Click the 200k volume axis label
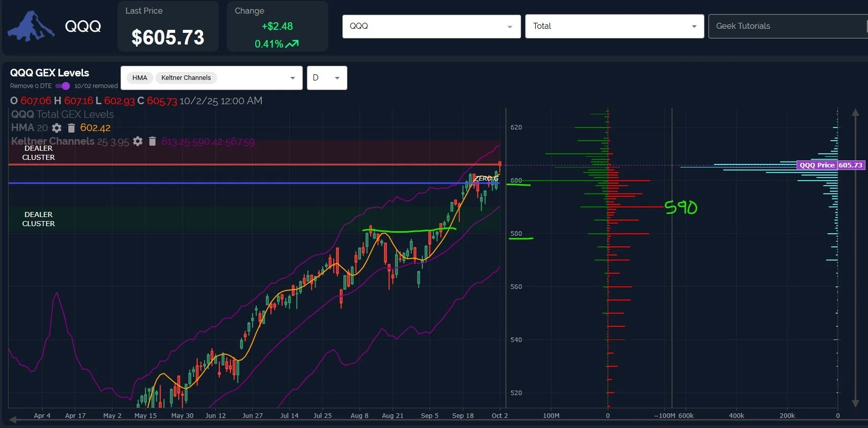 [x=787, y=416]
